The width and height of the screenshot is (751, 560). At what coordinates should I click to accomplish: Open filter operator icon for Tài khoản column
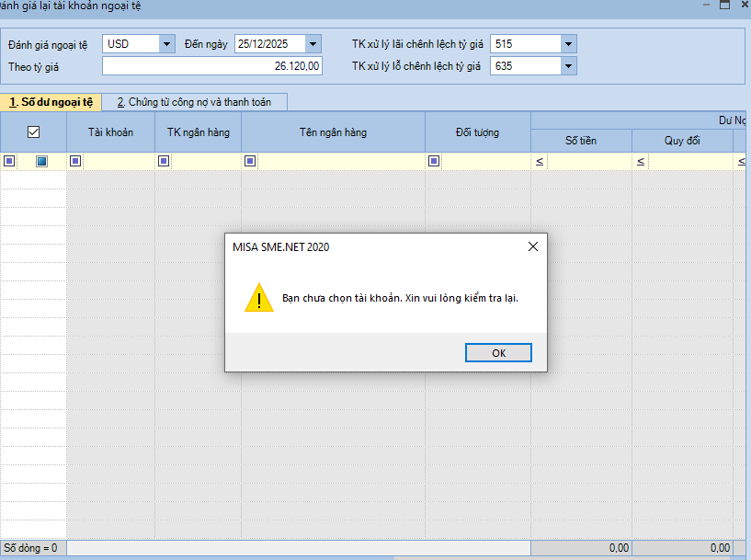click(76, 162)
